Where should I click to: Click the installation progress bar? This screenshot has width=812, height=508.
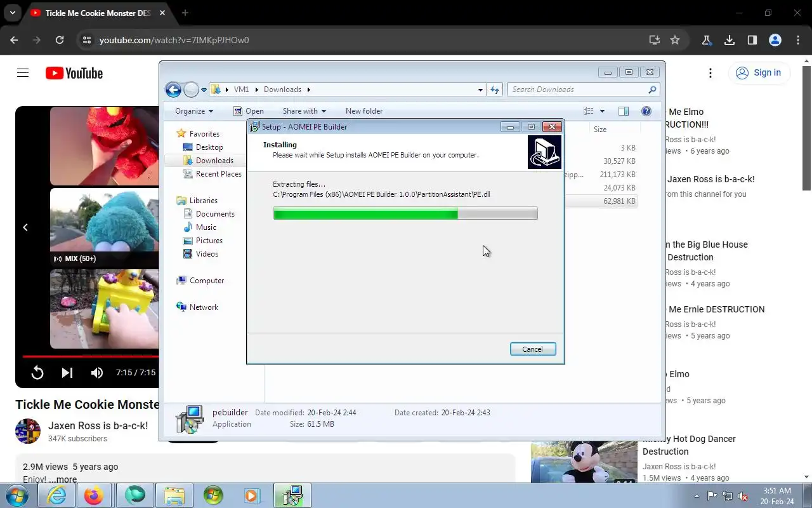pos(405,214)
